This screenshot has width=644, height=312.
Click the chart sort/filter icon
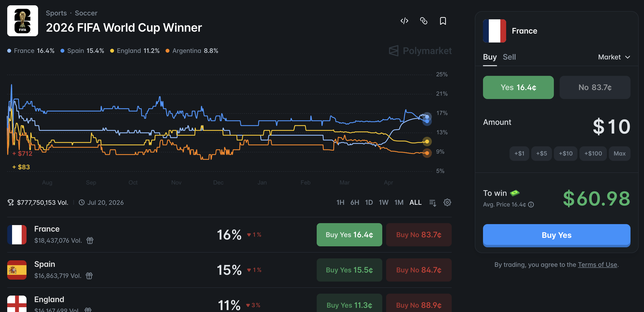pyautogui.click(x=432, y=203)
